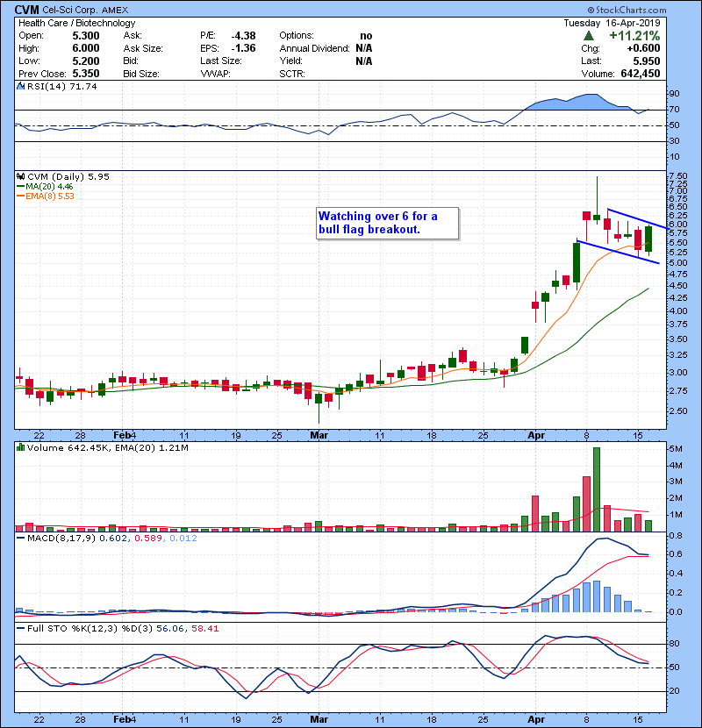Click the company name Cel-Sci Corp.

(70, 10)
